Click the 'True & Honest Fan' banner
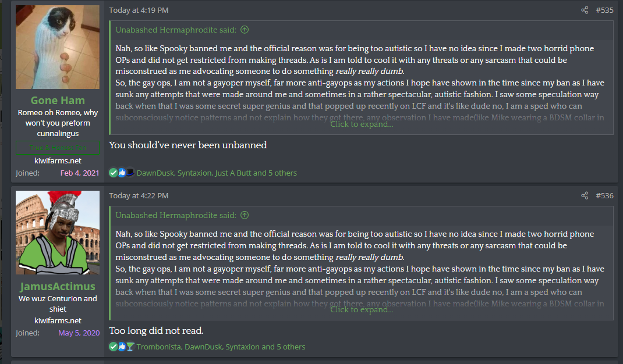Viewport: 623px width, 364px height. [58, 148]
